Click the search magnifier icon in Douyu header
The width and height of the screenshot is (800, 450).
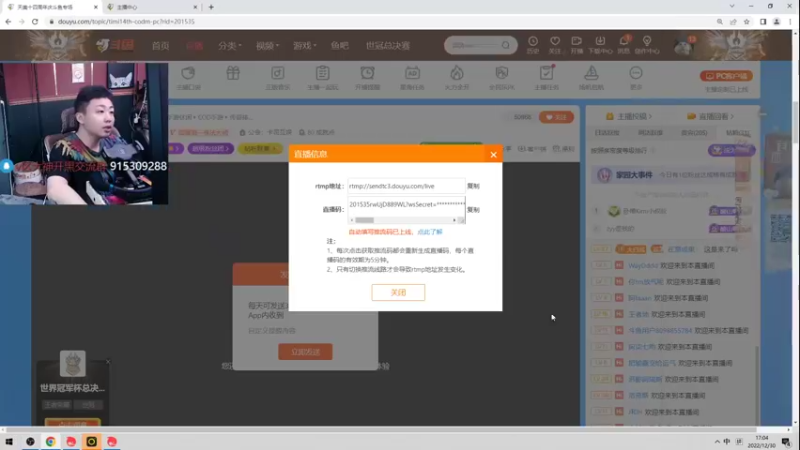click(506, 45)
